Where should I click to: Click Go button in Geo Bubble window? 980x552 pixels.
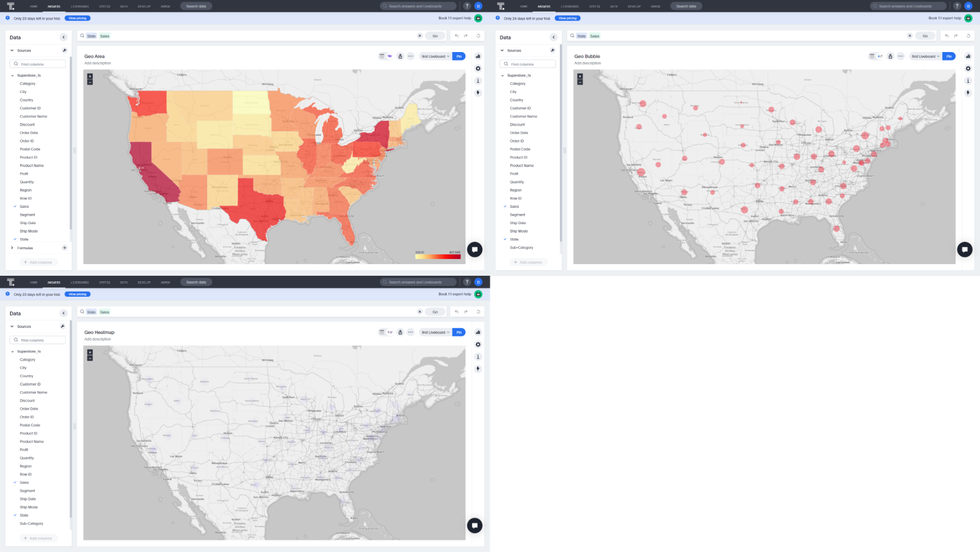(x=925, y=36)
